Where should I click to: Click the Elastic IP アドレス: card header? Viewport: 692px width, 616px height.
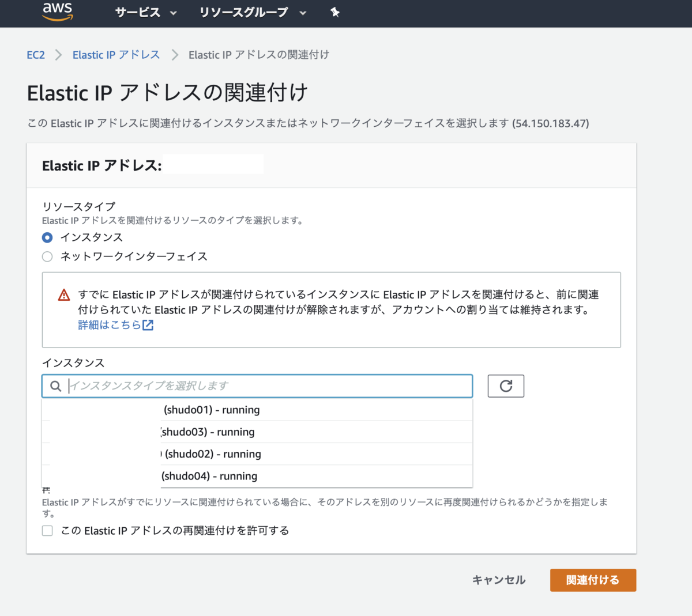click(x=102, y=166)
